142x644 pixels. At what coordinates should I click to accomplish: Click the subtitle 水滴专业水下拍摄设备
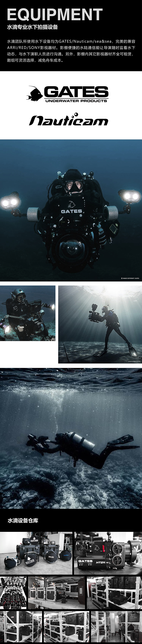[x=32, y=27]
